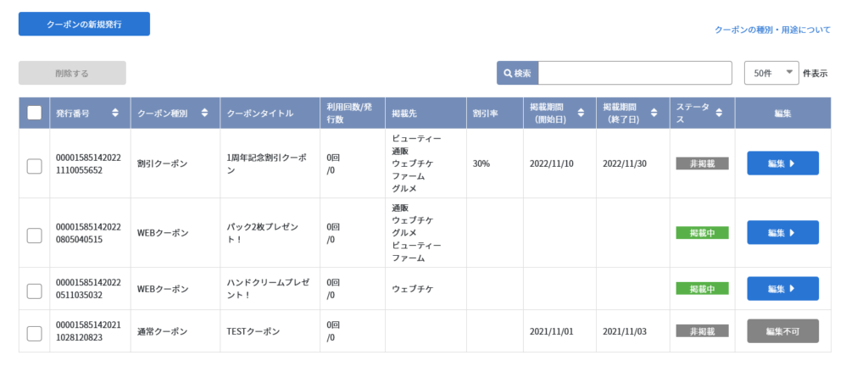Sort by ステータス column arrows
This screenshot has width=868, height=377.
click(x=719, y=113)
